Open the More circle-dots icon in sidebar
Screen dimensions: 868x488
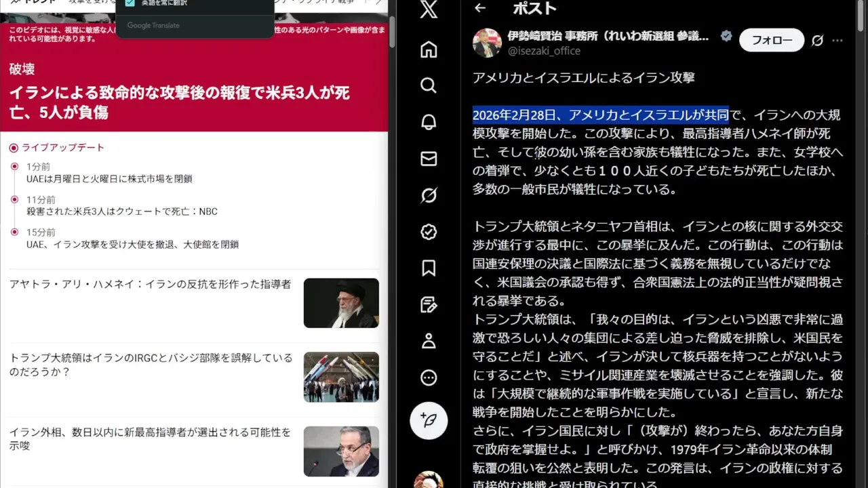[429, 378]
